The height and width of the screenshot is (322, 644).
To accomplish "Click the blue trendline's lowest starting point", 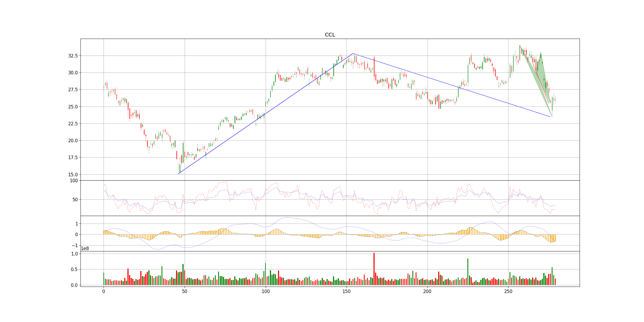I will point(178,174).
